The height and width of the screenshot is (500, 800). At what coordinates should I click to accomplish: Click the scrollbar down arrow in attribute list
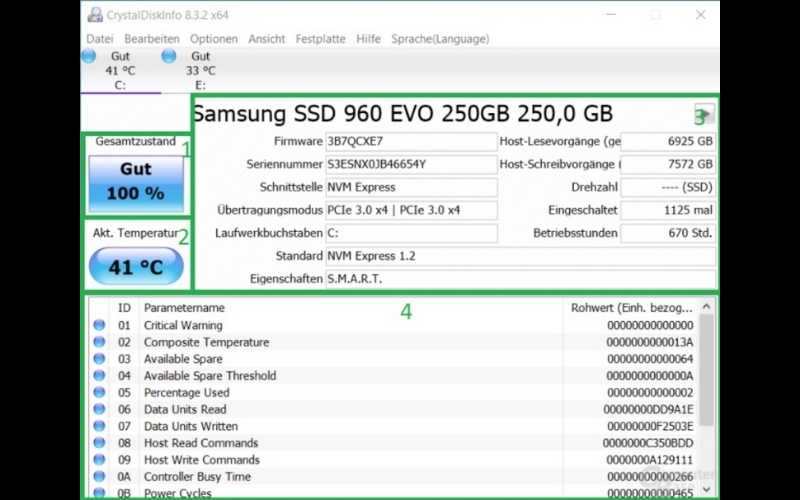(x=706, y=490)
